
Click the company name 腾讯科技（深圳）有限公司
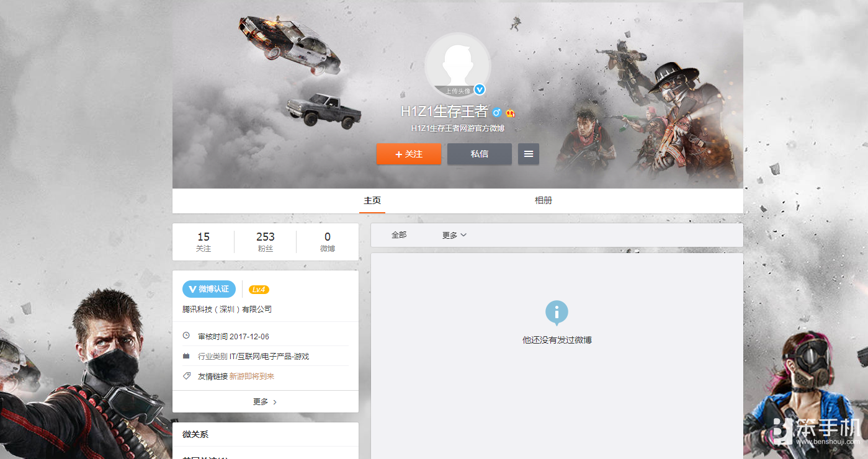[227, 309]
